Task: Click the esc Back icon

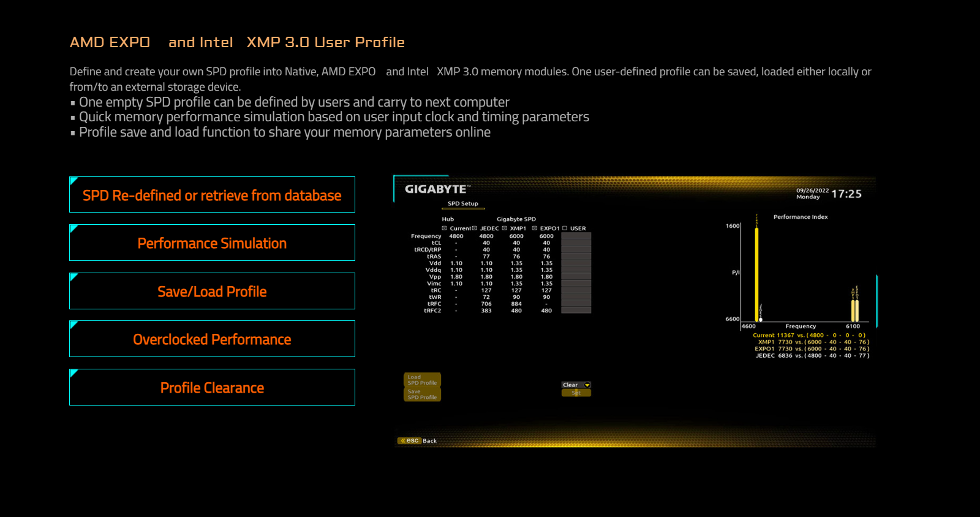Action: tap(410, 440)
